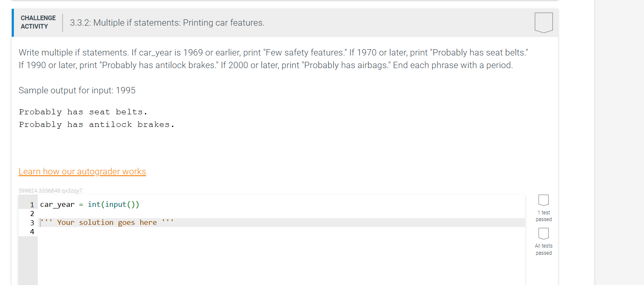Click the activity title "3.3.2: Multiple if statements"

pos(167,23)
